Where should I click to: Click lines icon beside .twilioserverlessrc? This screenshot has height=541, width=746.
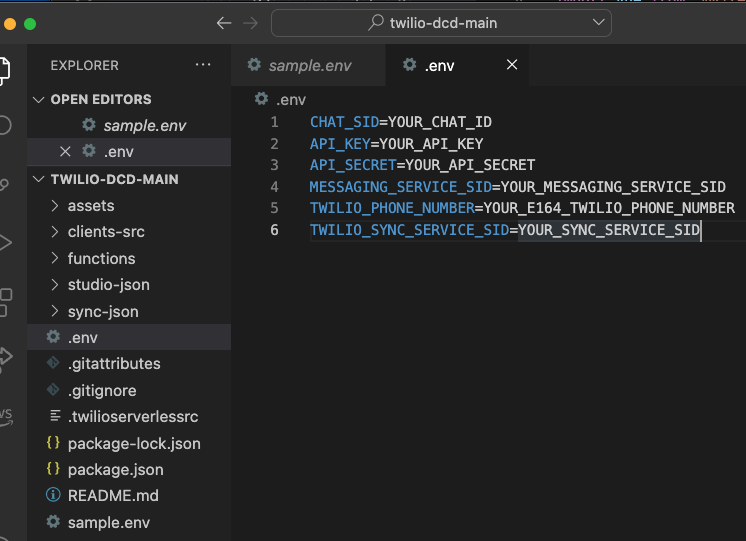point(55,416)
